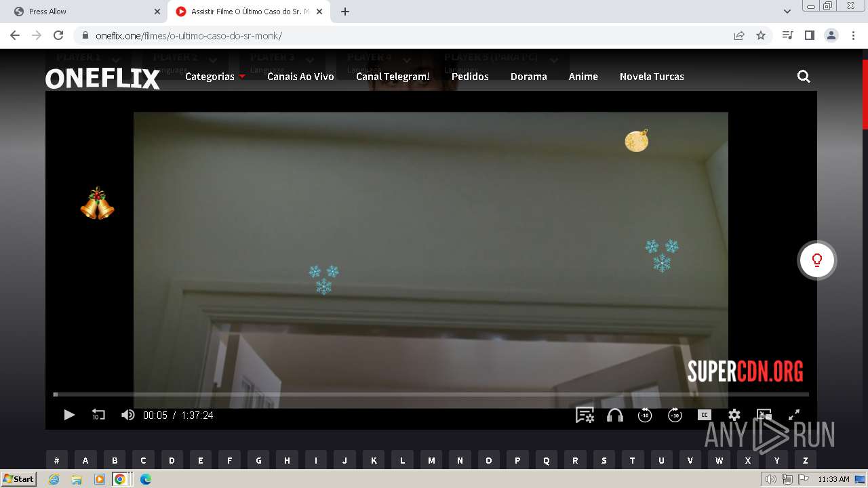Viewport: 868px width, 488px height.
Task: Filter titles by letter A
Action: pos(85,460)
